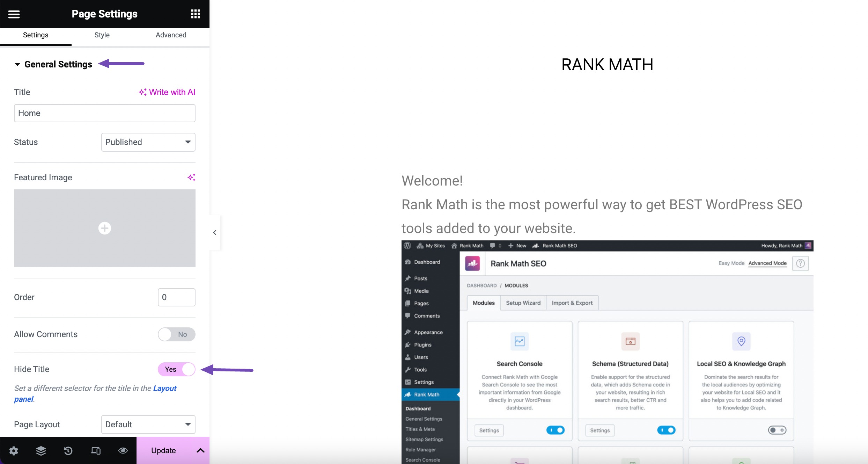The width and height of the screenshot is (868, 464).
Task: Click the help question mark icon
Action: [801, 263]
